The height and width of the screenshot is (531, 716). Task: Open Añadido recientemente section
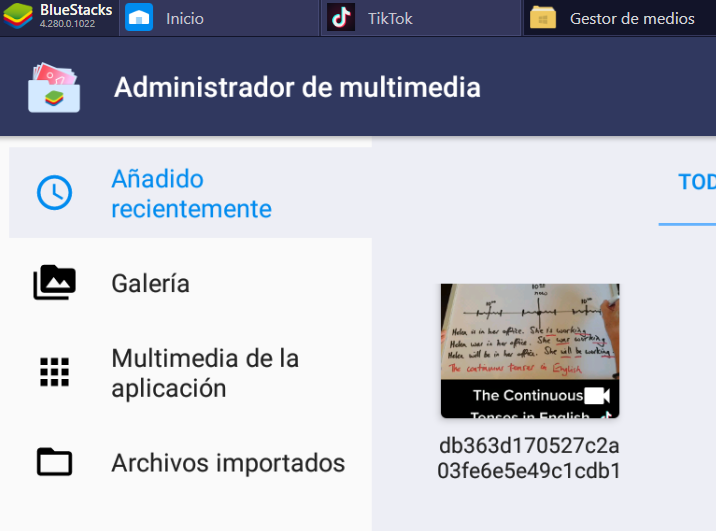(191, 193)
